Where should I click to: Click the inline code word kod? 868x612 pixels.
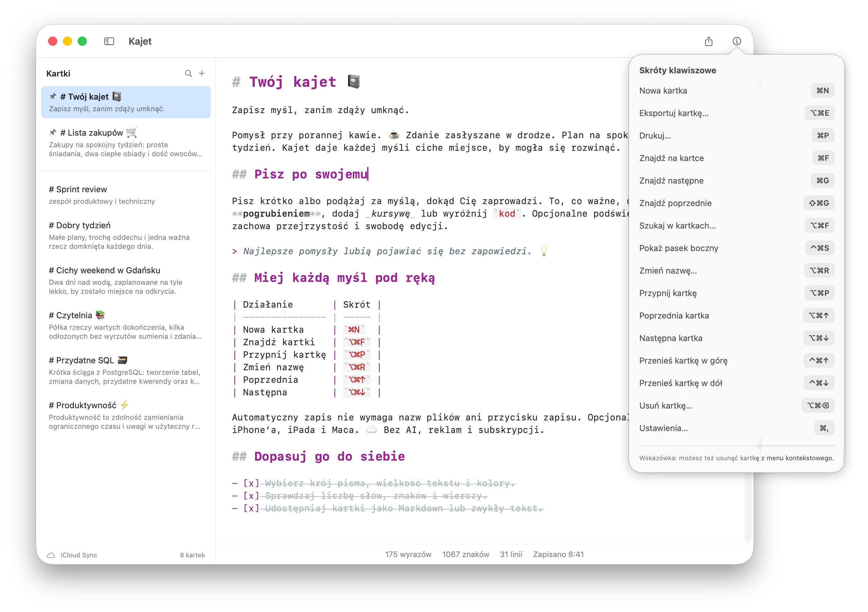tap(507, 213)
